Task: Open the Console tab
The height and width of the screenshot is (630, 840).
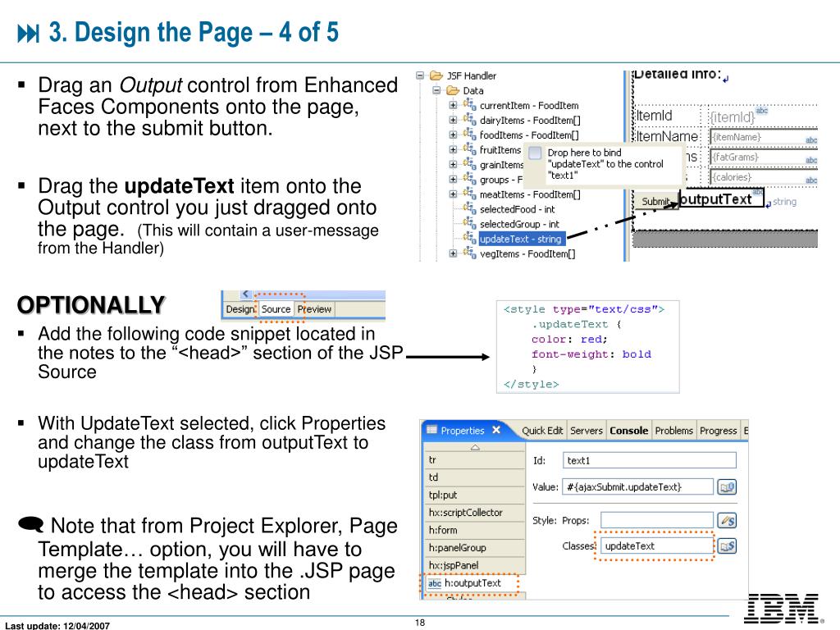Action: click(x=629, y=431)
